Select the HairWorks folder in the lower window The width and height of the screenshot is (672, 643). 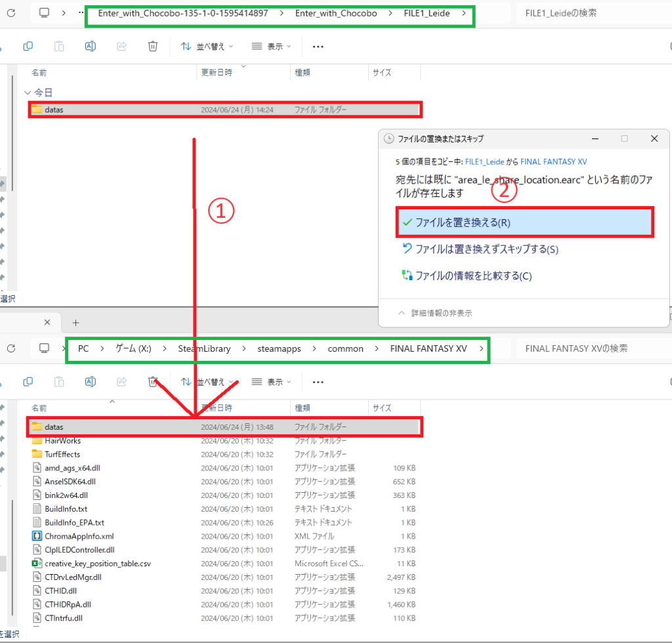point(63,441)
